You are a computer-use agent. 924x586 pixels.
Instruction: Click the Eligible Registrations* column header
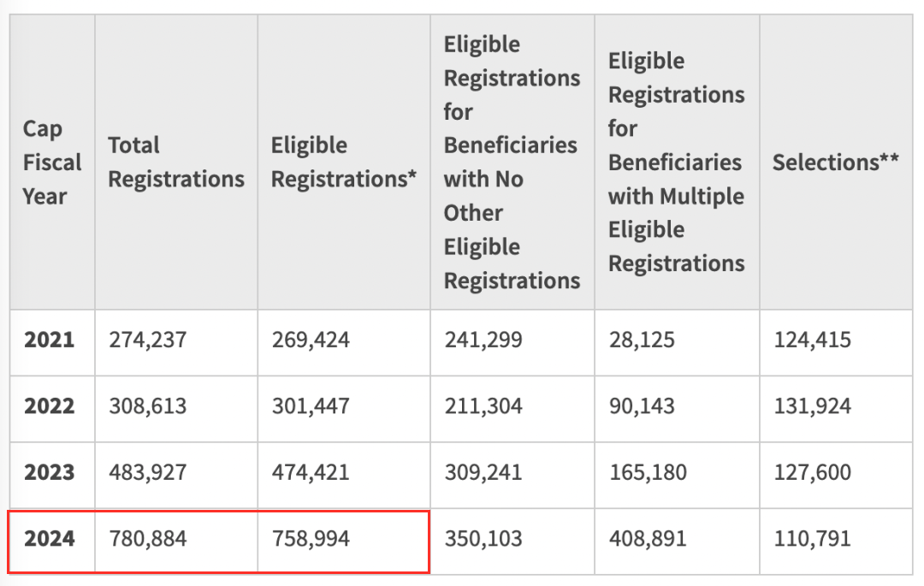(344, 162)
